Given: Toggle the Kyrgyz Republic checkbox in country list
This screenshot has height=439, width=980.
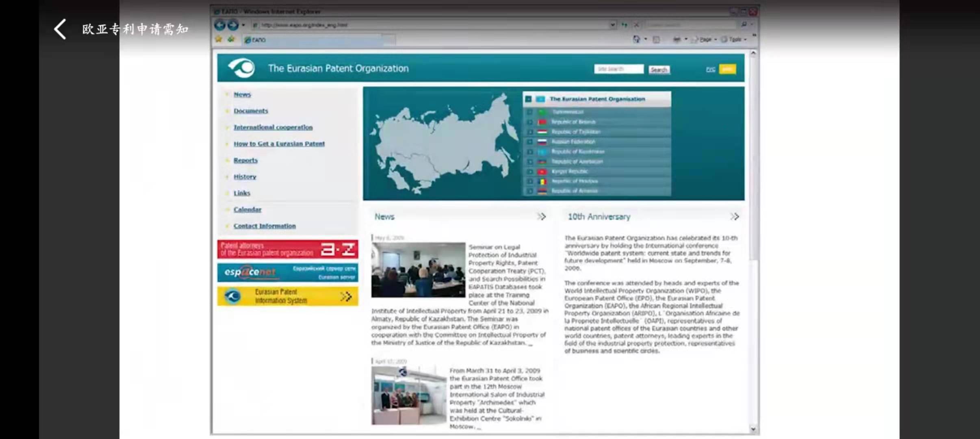Looking at the screenshot, I should (x=529, y=172).
